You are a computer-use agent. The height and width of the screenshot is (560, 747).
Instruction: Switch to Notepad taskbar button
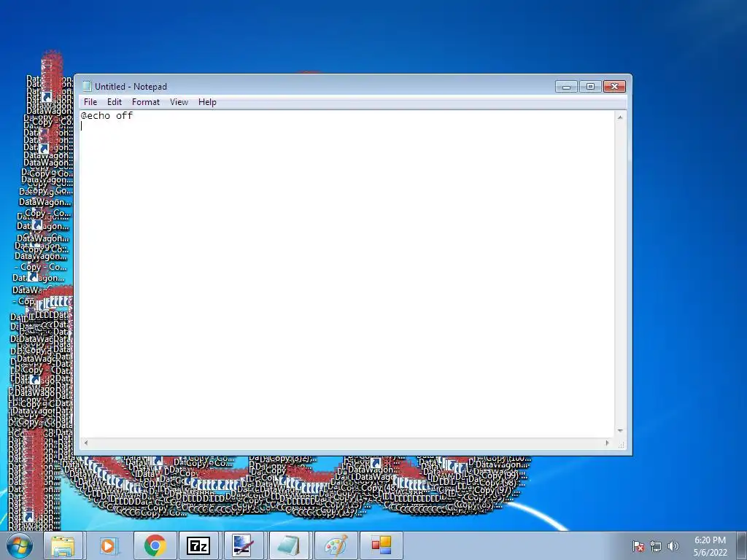coord(289,545)
